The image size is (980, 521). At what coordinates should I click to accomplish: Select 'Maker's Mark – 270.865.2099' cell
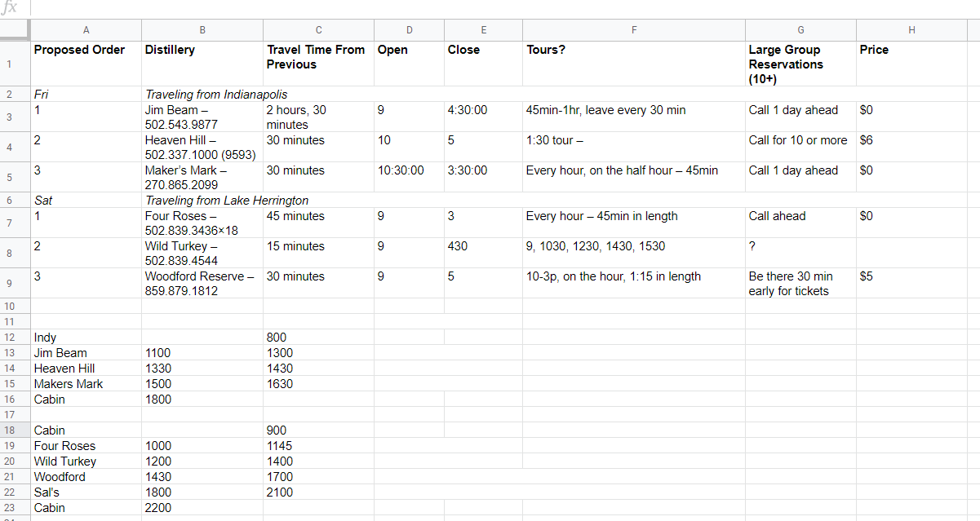(202, 178)
